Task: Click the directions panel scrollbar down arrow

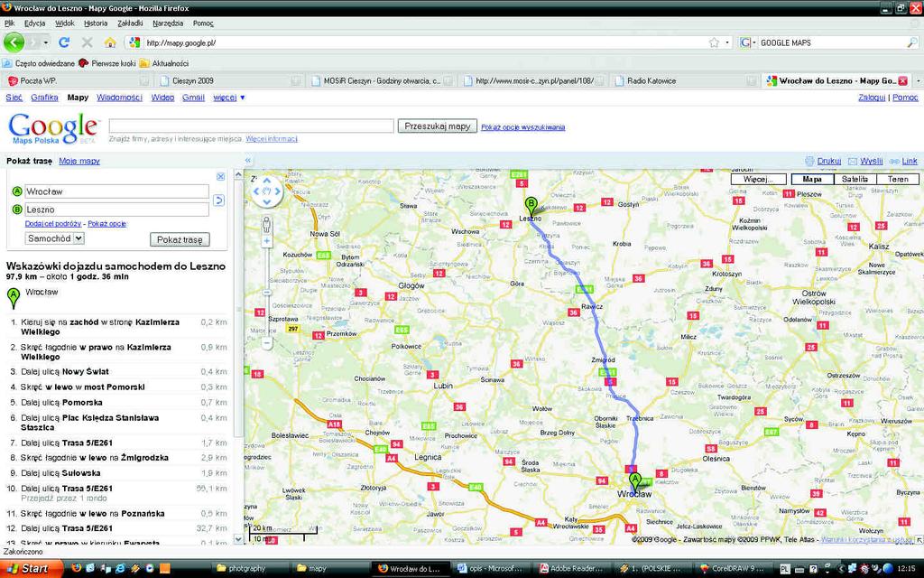Action: point(238,538)
